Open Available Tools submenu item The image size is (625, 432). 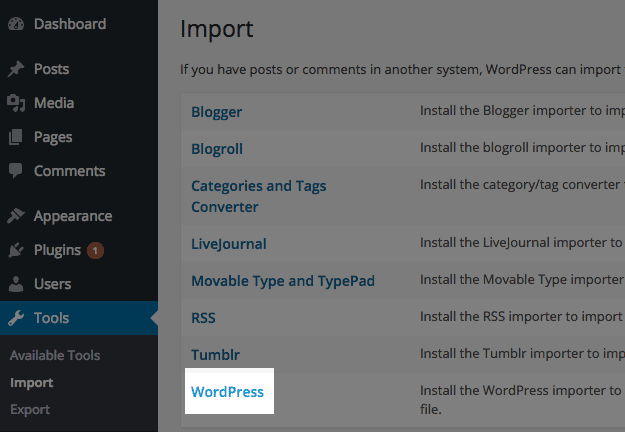click(55, 355)
